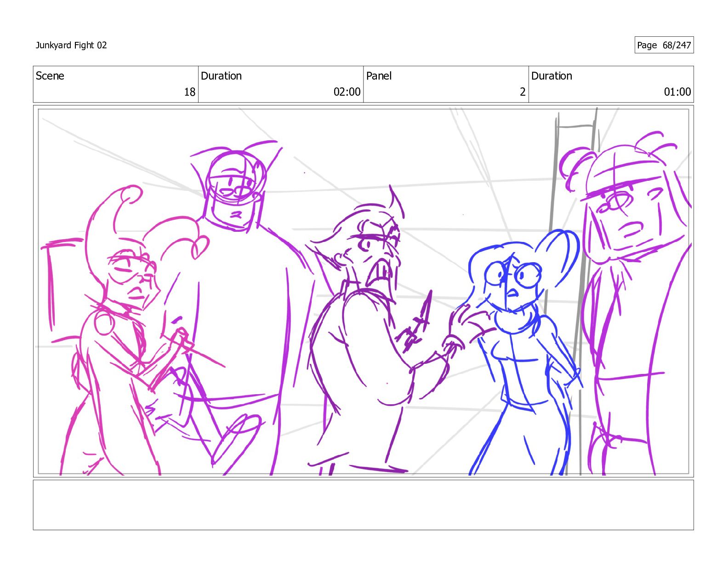Viewport: 728px width, 563px height.
Task: Click the empty notes box below the panel
Action: 363,505
